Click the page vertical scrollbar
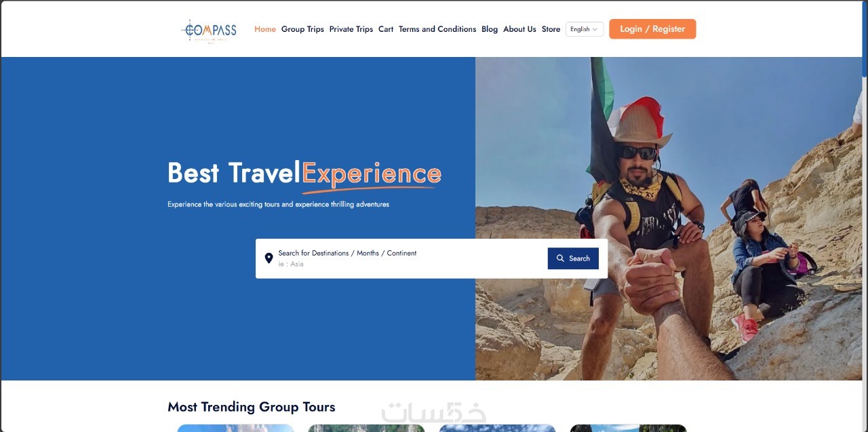868x432 pixels. tap(865, 216)
